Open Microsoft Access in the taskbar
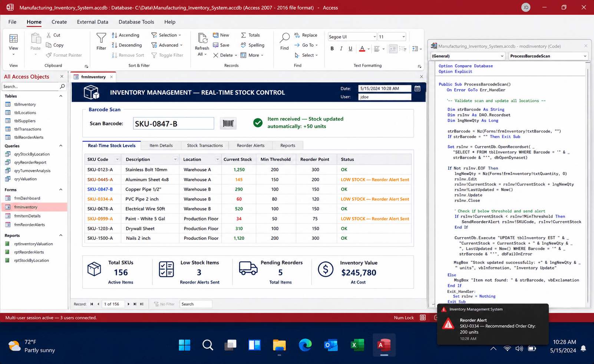The height and width of the screenshot is (364, 594). [x=384, y=345]
